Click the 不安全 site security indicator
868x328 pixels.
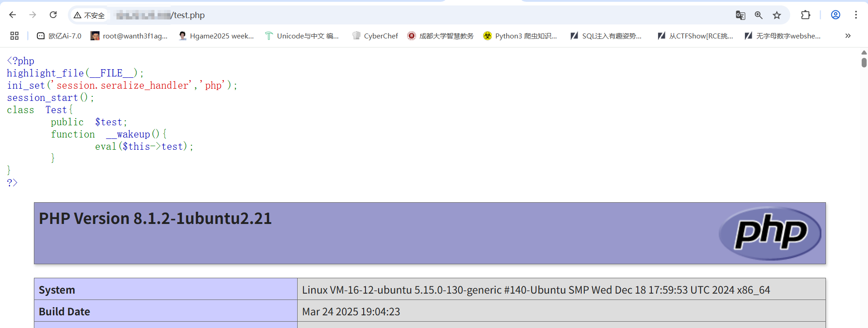pyautogui.click(x=90, y=15)
